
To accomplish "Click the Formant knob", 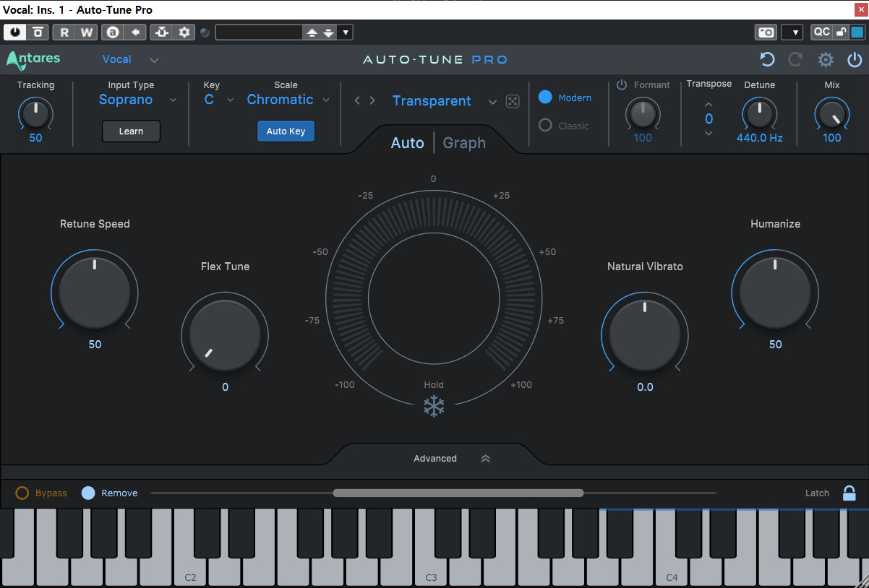I will (642, 113).
